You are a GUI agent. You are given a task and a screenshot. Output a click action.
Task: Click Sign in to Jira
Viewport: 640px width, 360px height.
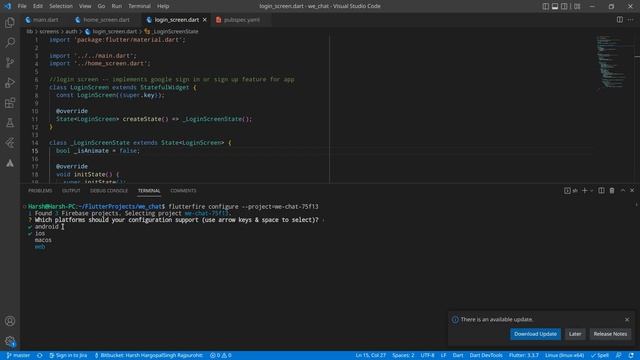click(x=68, y=356)
